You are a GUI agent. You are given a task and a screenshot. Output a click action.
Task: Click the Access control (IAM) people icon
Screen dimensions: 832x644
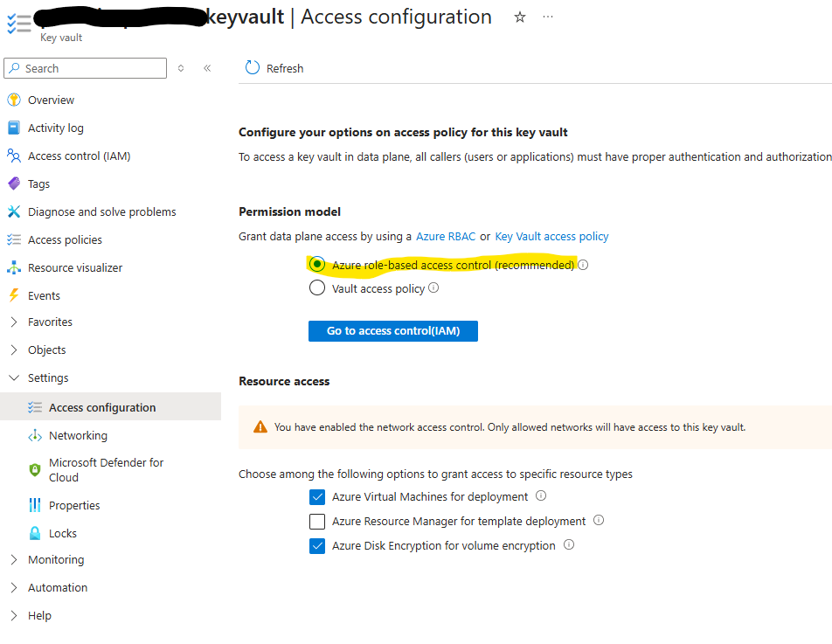(x=14, y=156)
